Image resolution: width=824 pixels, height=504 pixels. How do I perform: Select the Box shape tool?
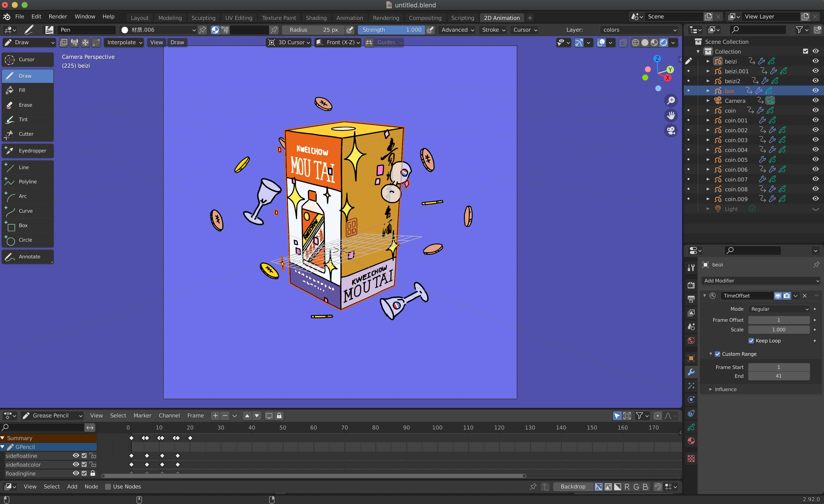(x=27, y=225)
